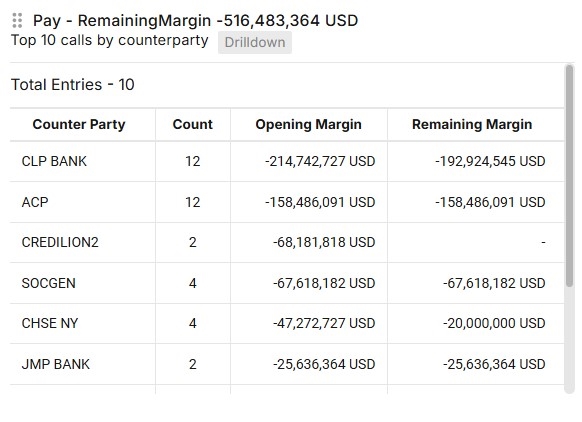582x422 pixels.
Task: Click JMP BANK remaining margin -25,636,364 USD
Action: coord(494,364)
